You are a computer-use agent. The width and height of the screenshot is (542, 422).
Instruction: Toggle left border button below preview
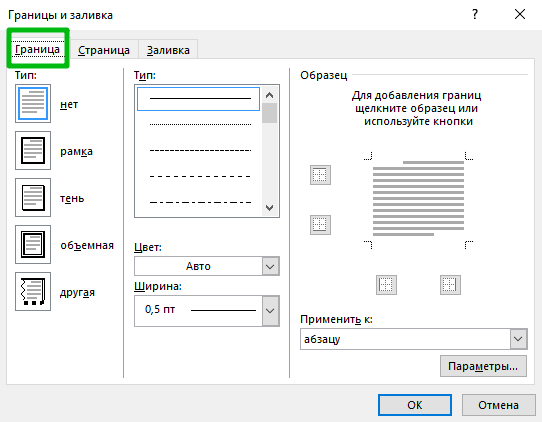point(386,285)
